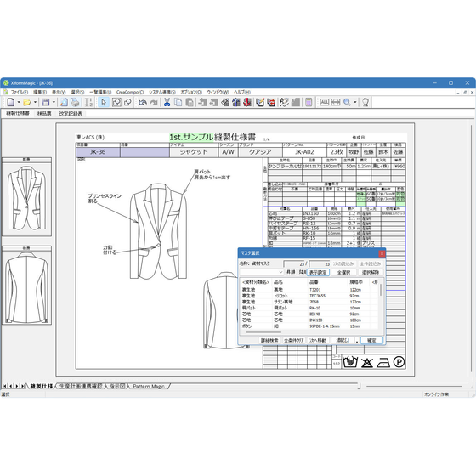476x476 pixels.
Task: Click the checkmark sheet toolbar icon
Action: click(x=260, y=102)
